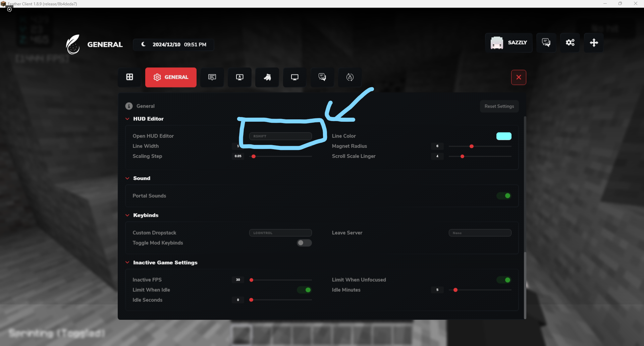Click the four-arrow move HUD icon

(x=594, y=43)
